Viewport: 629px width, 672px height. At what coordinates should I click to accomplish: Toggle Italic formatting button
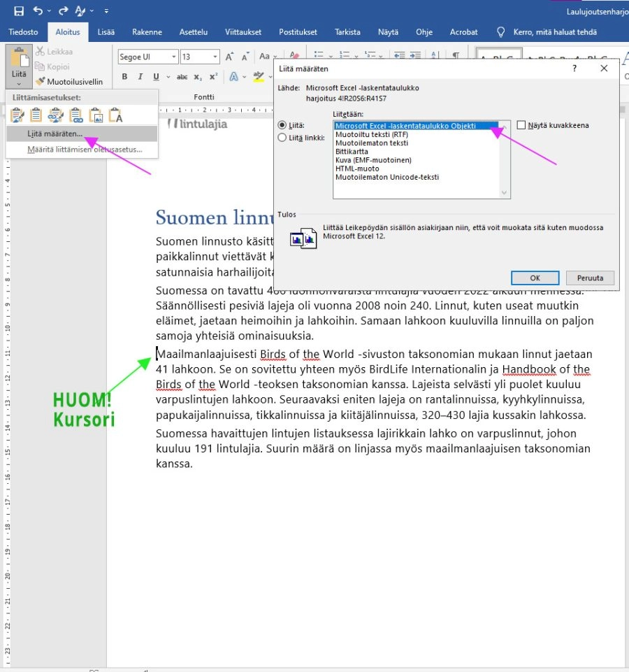(140, 77)
